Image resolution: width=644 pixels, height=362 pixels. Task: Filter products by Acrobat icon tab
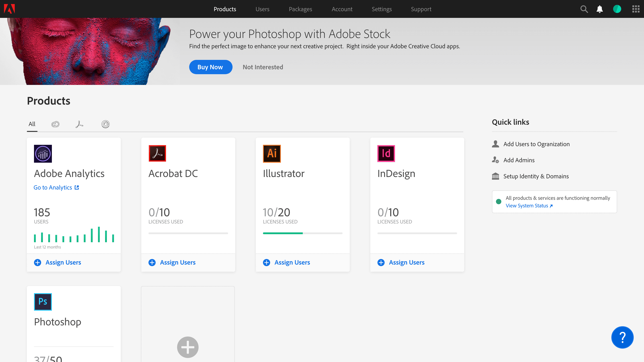[79, 124]
